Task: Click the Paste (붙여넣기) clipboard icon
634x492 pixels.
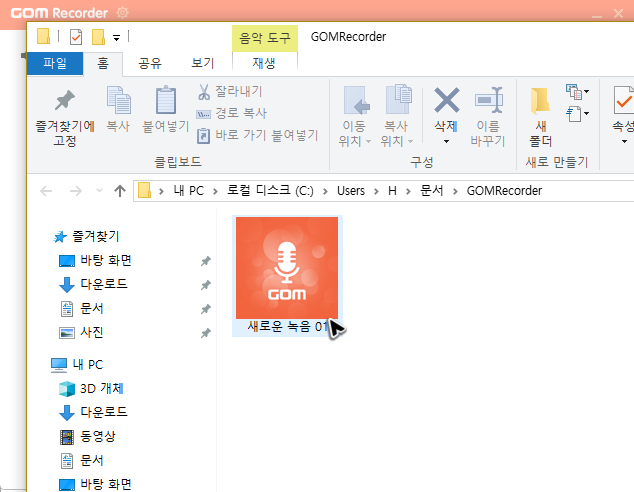Action: coord(166,100)
